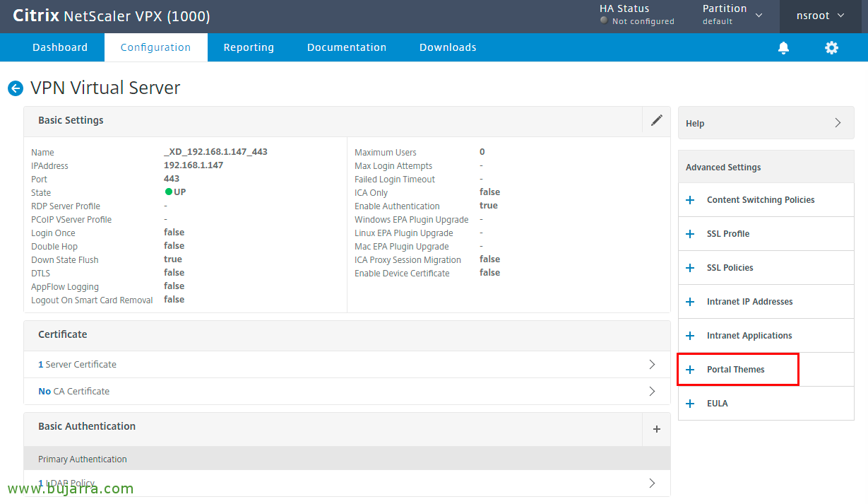
Task: Click the green UP state indicator
Action: coord(169,192)
